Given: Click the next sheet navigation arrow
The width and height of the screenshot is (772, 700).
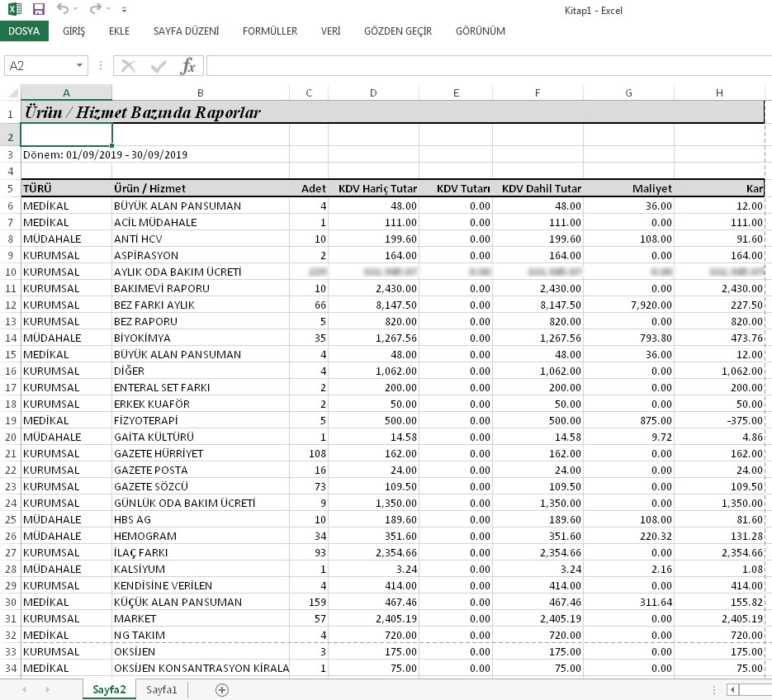Looking at the screenshot, I should coord(47,689).
